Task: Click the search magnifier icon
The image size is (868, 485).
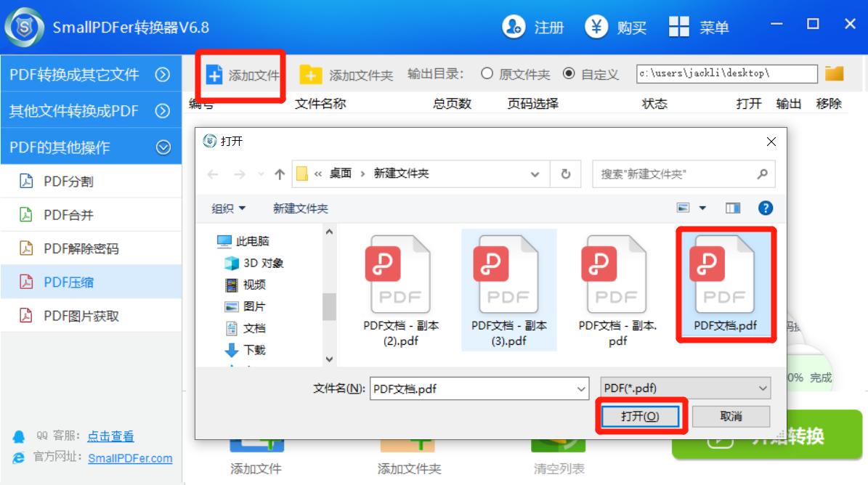Action: (762, 174)
